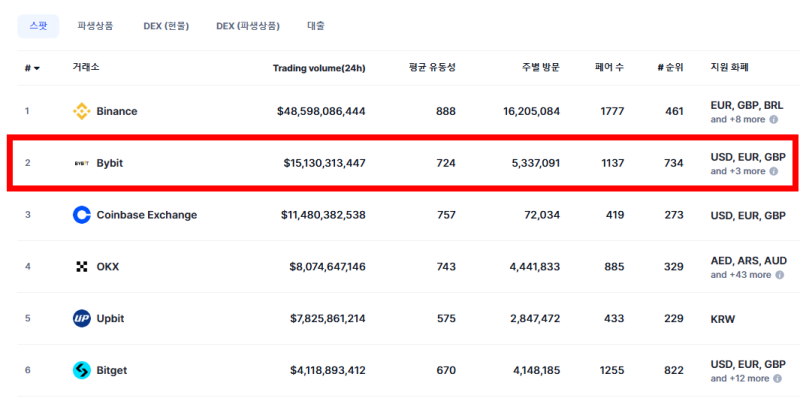Open the DEX (파생상품) tab
Screen dimensions: 800x404
click(x=248, y=26)
